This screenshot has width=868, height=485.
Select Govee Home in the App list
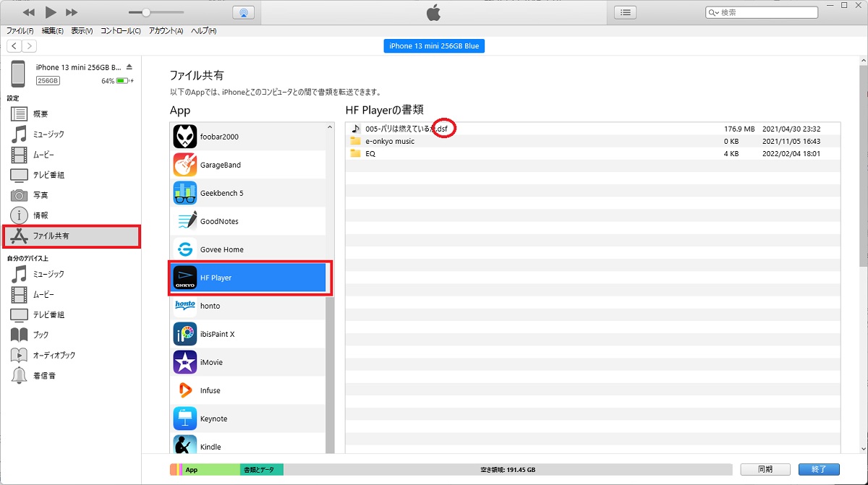247,249
